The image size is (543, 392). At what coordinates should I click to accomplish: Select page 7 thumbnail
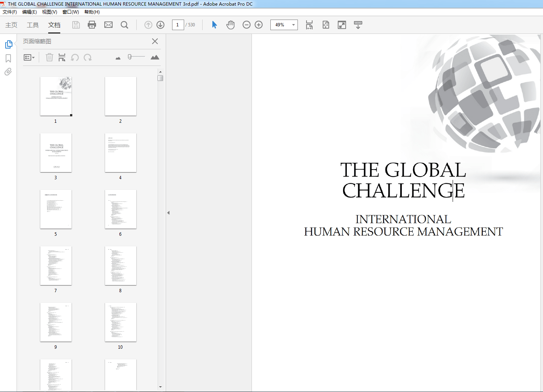(x=56, y=266)
